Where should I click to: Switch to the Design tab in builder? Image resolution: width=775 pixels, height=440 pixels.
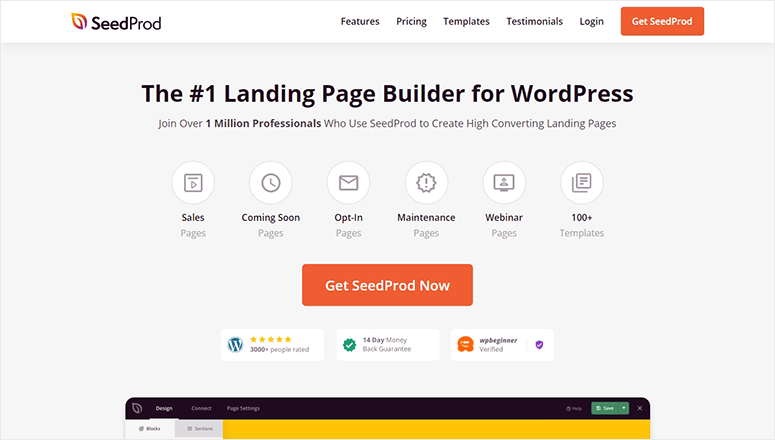[164, 408]
